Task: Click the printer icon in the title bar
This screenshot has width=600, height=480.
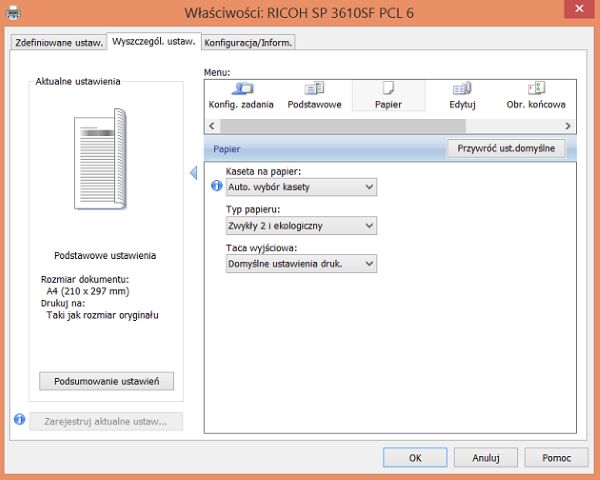Action: [x=14, y=13]
